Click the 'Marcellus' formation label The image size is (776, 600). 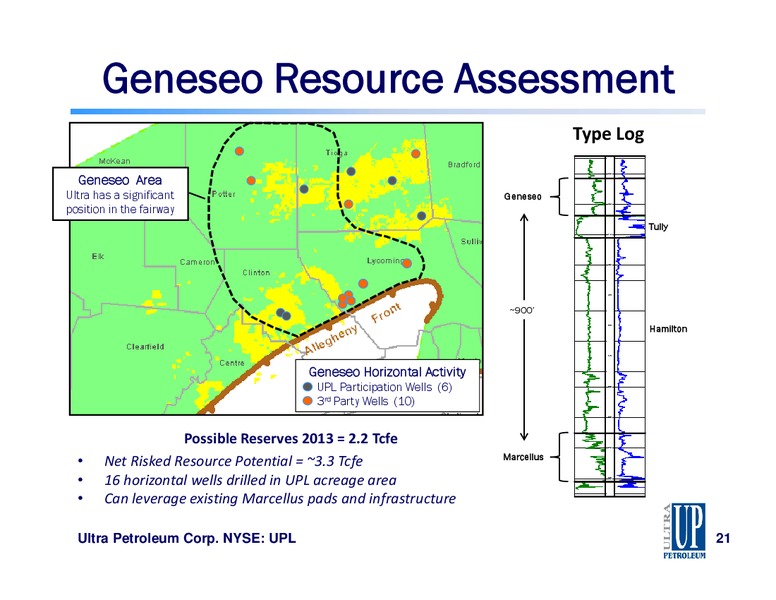[523, 457]
